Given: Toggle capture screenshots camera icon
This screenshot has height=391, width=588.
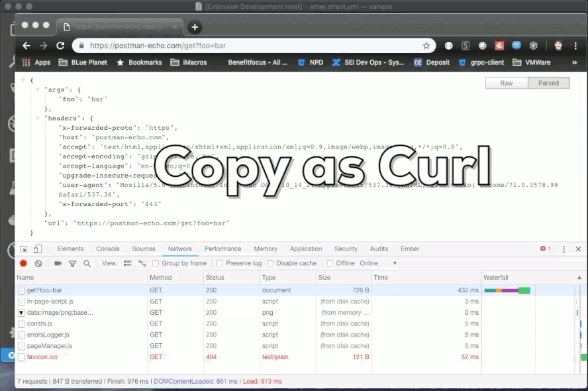Looking at the screenshot, I should tap(58, 263).
